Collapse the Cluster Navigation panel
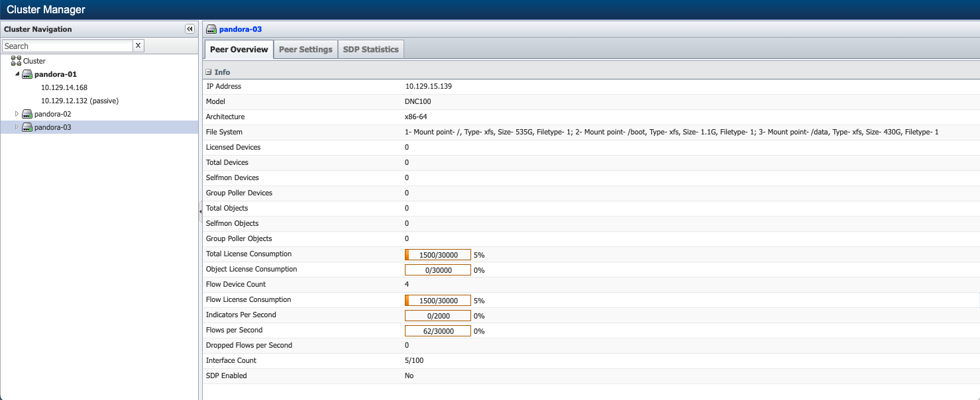This screenshot has height=400, width=980. tap(190, 29)
